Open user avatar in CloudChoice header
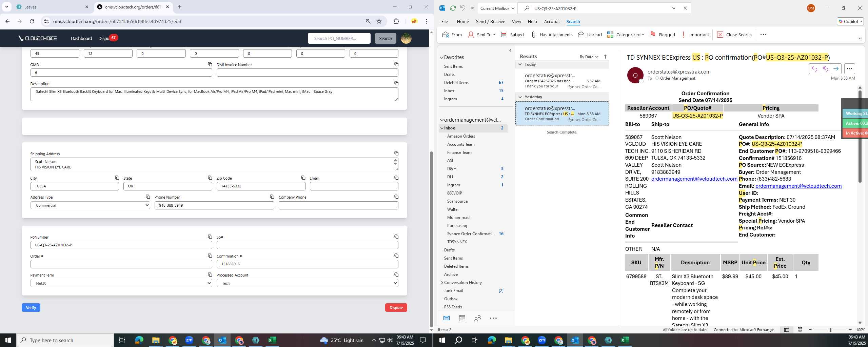868x347 pixels. tap(406, 38)
